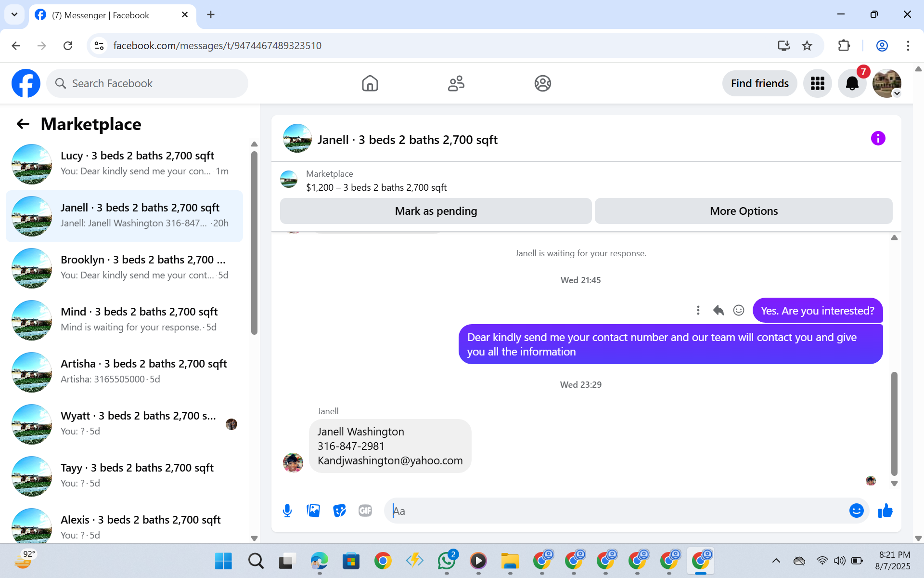
Task: Open account menu from profile picture
Action: coord(887,83)
